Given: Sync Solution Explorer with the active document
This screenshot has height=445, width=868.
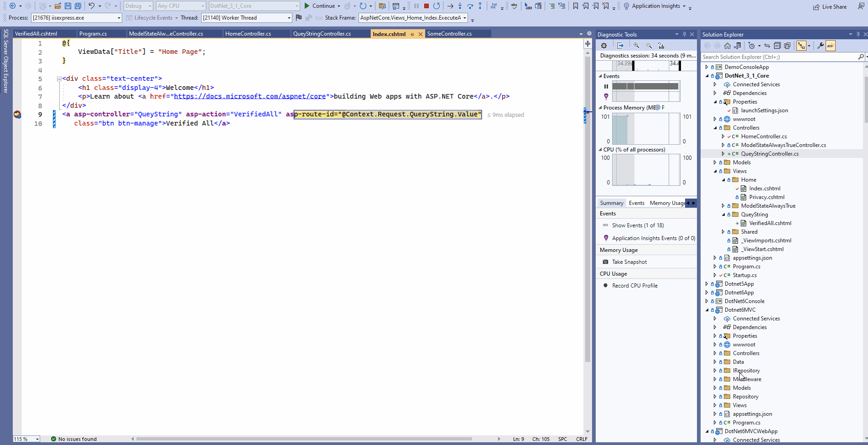Looking at the screenshot, I should click(x=766, y=45).
